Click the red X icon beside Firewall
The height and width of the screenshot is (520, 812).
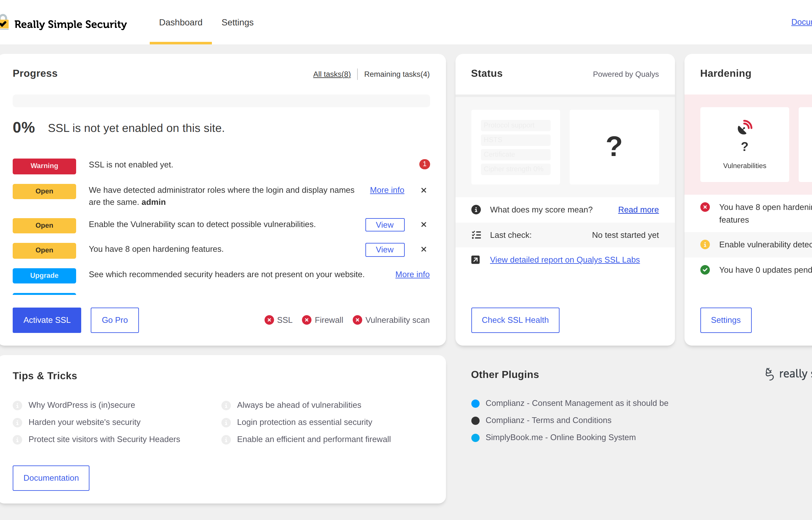point(307,320)
